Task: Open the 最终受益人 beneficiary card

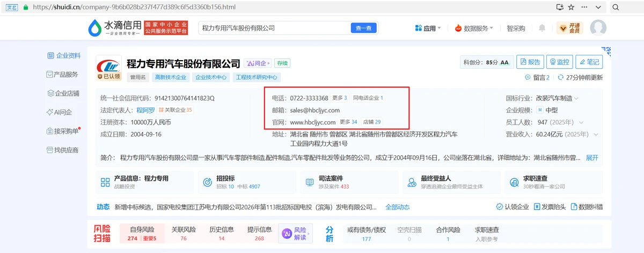Action: coord(452,183)
